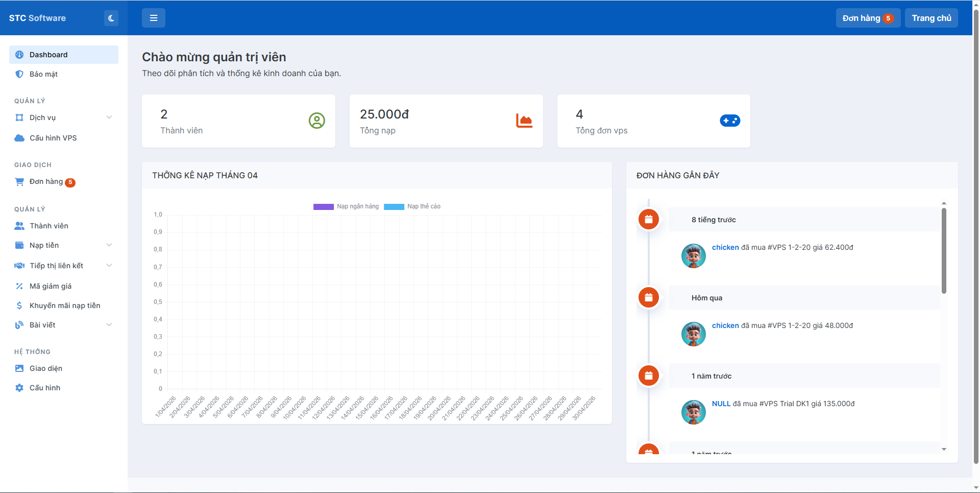The image size is (980, 493).
Task: Open Thành viên in the sidebar
Action: pyautogui.click(x=48, y=226)
